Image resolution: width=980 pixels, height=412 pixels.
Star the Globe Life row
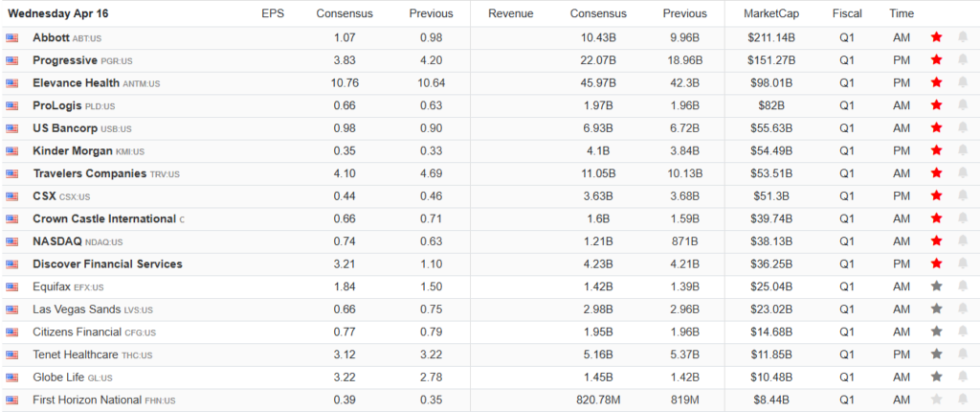point(936,377)
